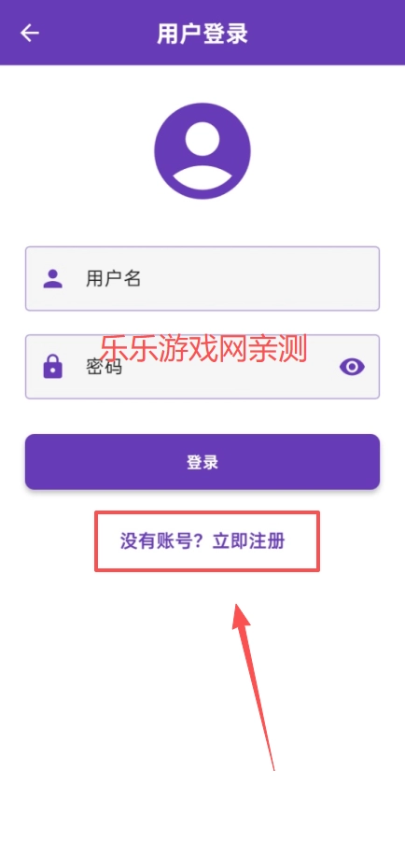Click the white head shape inside avatar

click(202, 136)
